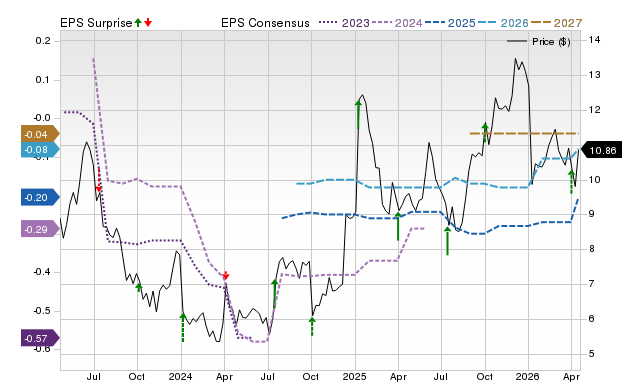Screen dimensions: 640x382
Task: Click the 2024 label on the time axis
Action: pos(180,376)
